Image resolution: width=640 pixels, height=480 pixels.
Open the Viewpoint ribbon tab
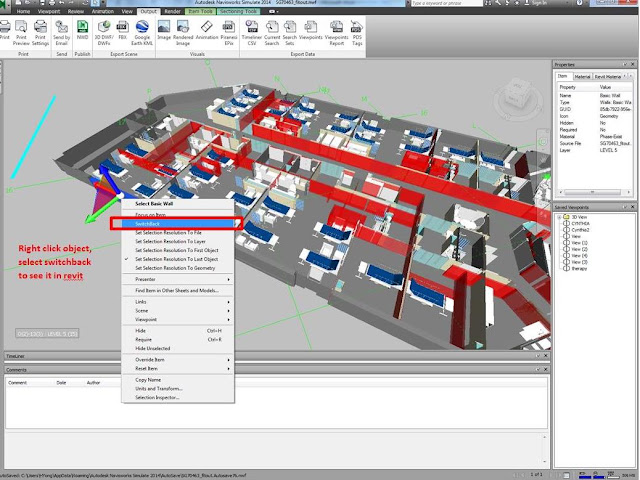pyautogui.click(x=49, y=11)
